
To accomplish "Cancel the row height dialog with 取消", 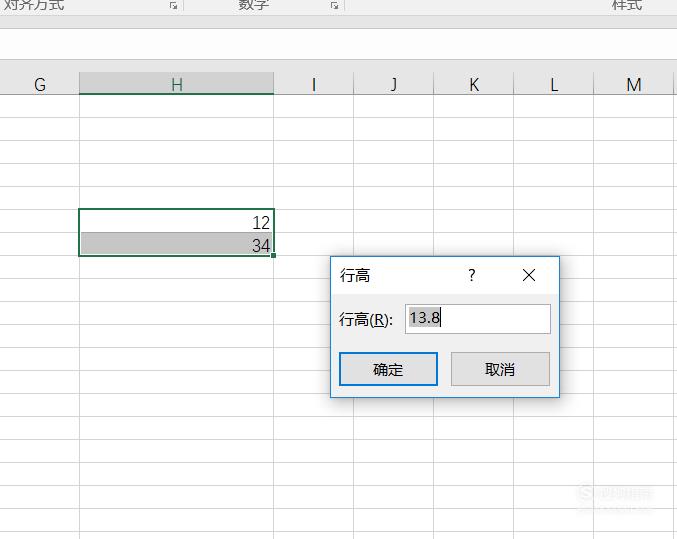I will coord(500,369).
